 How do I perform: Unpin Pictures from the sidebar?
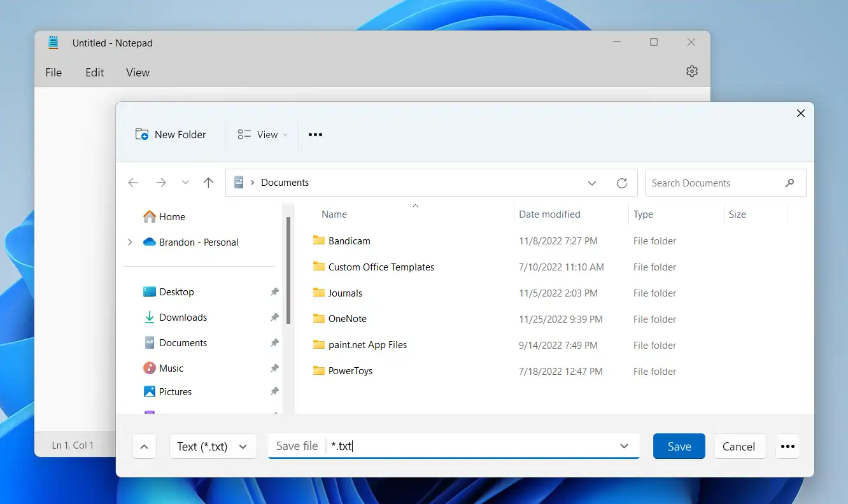274,391
